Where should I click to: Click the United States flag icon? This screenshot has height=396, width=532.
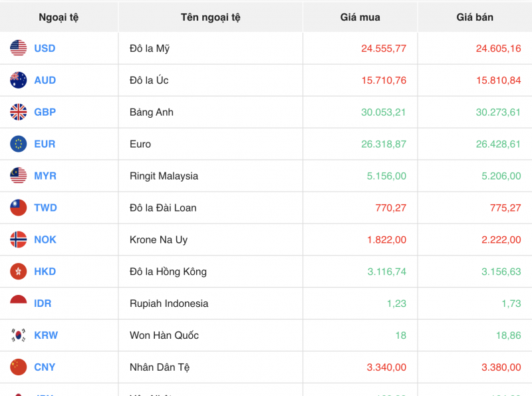coord(19,49)
